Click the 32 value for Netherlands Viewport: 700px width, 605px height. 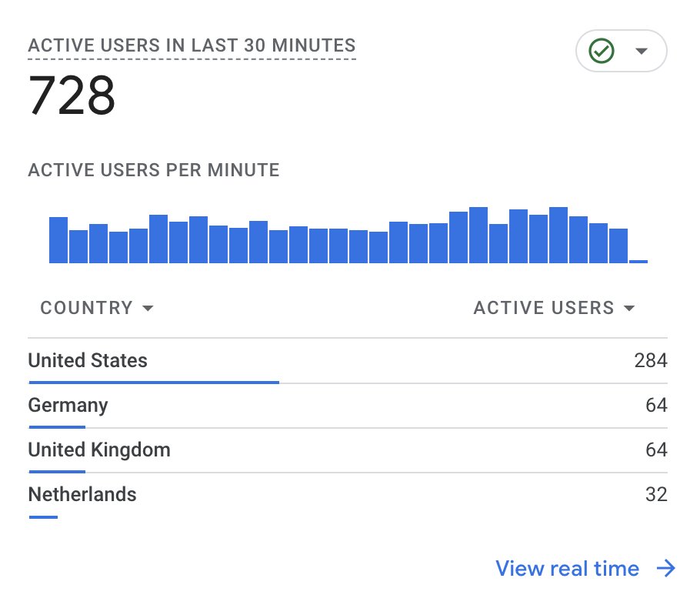click(x=656, y=495)
